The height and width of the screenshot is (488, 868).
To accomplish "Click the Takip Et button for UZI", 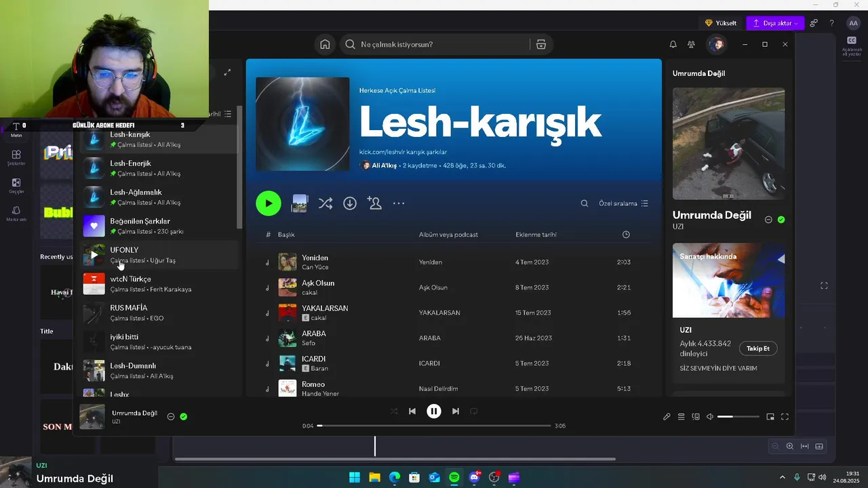I will [x=758, y=348].
